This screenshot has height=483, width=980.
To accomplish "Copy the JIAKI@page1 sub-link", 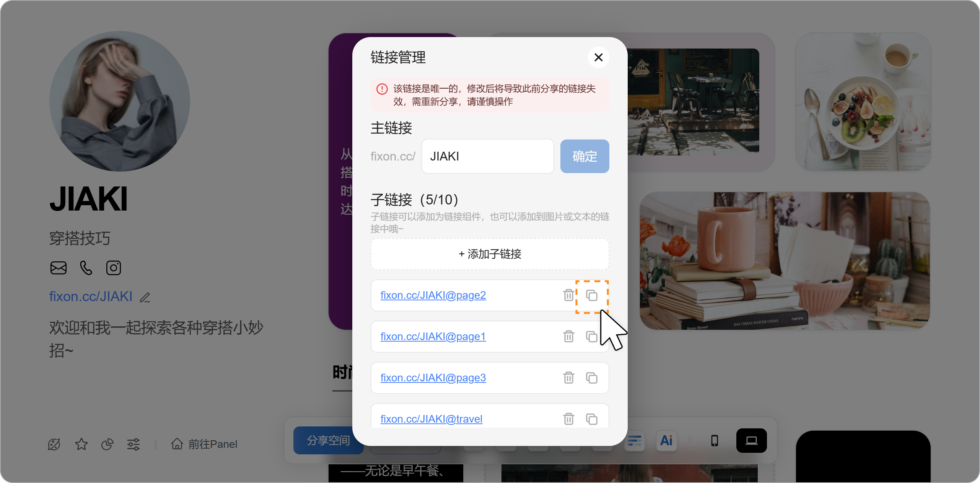I will [591, 337].
